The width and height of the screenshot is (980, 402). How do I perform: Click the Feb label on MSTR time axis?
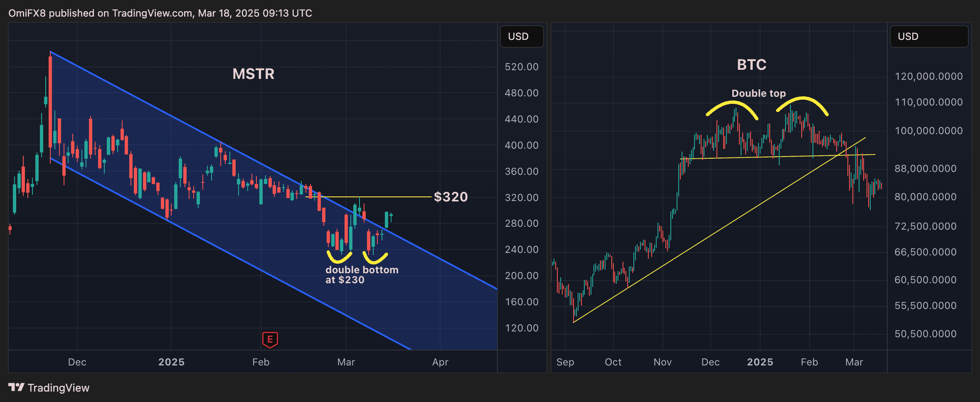pos(261,362)
